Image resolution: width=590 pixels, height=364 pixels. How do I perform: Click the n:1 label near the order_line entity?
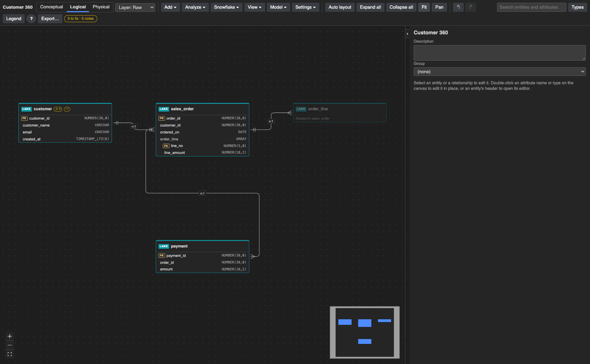[x=271, y=121]
